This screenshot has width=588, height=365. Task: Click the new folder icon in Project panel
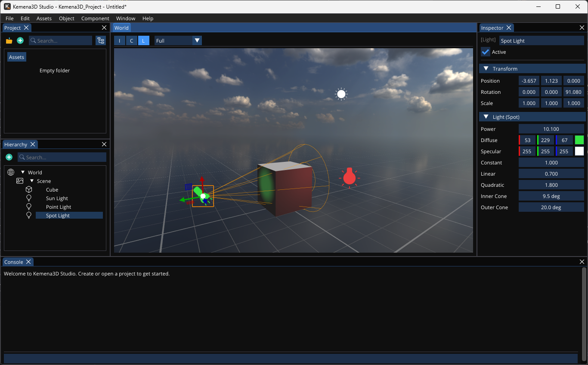9,41
